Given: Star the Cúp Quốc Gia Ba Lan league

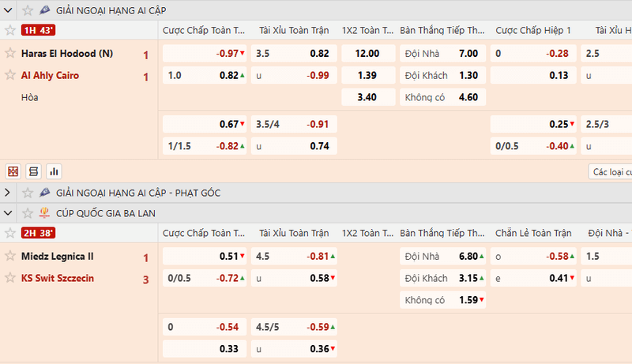Looking at the screenshot, I should (28, 213).
